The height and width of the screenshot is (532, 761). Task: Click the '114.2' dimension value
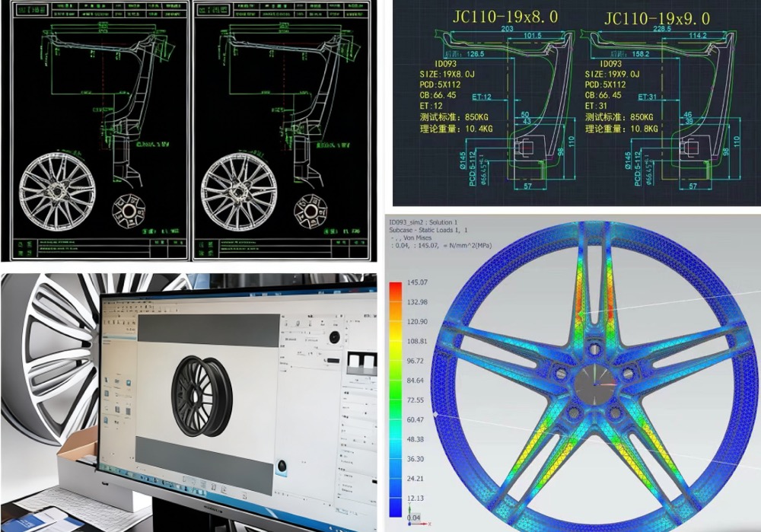(x=697, y=36)
